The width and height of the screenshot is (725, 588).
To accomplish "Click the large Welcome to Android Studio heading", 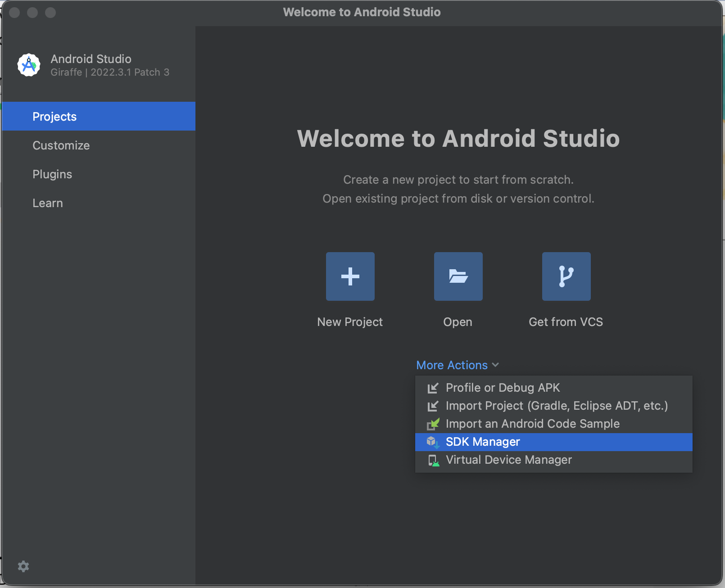I will [x=458, y=138].
